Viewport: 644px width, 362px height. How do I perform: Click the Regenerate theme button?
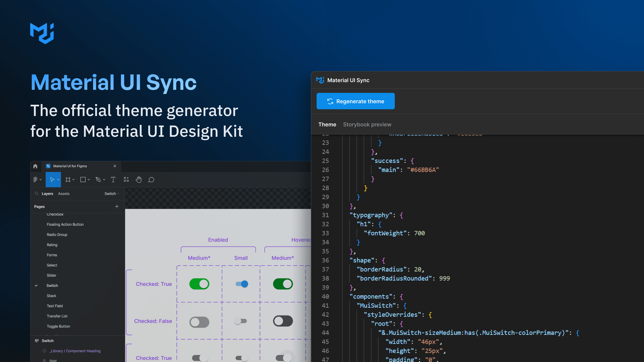point(356,101)
